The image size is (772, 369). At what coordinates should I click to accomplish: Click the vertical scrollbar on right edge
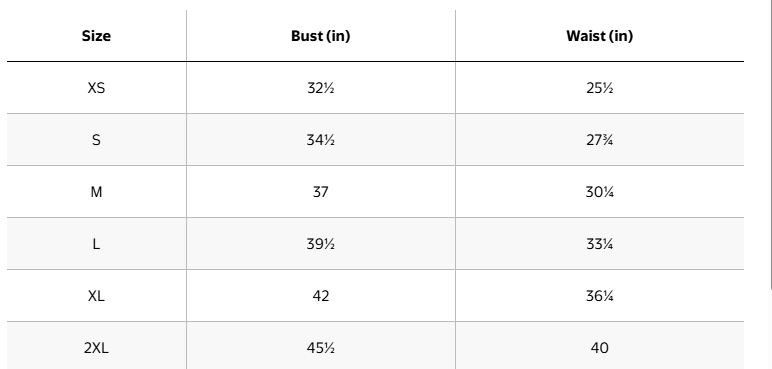771,145
